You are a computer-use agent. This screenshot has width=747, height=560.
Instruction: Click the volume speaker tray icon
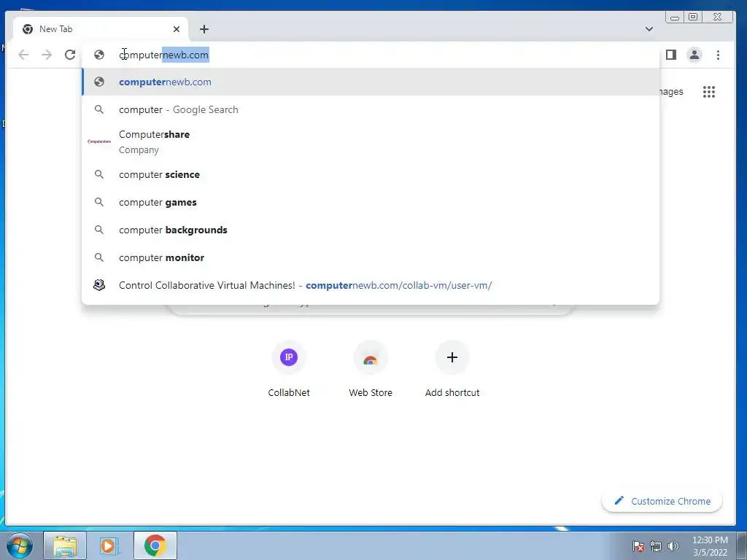[673, 546]
